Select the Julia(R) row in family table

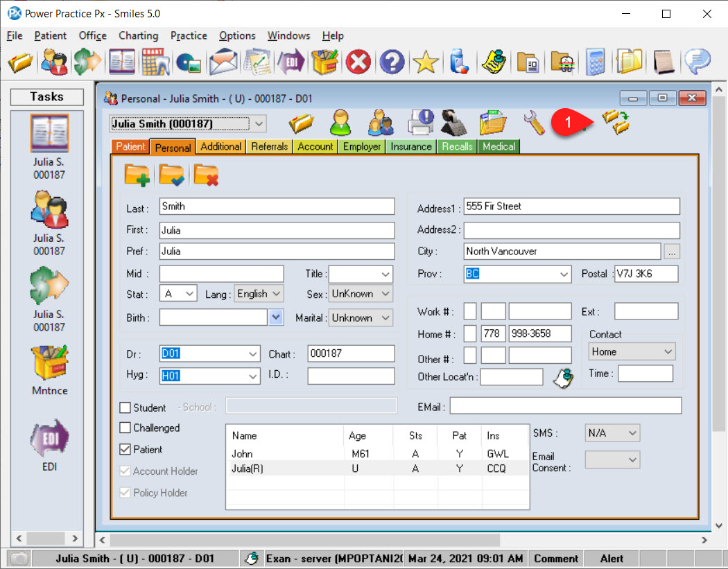(377, 469)
